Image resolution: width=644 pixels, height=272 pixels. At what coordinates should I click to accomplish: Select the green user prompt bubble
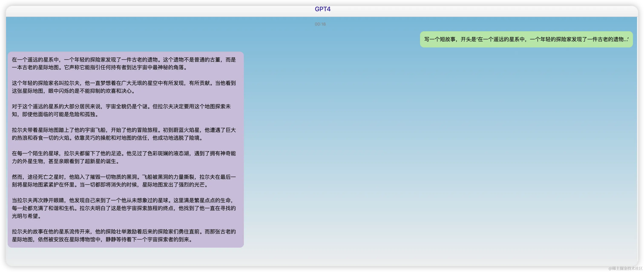pos(526,39)
